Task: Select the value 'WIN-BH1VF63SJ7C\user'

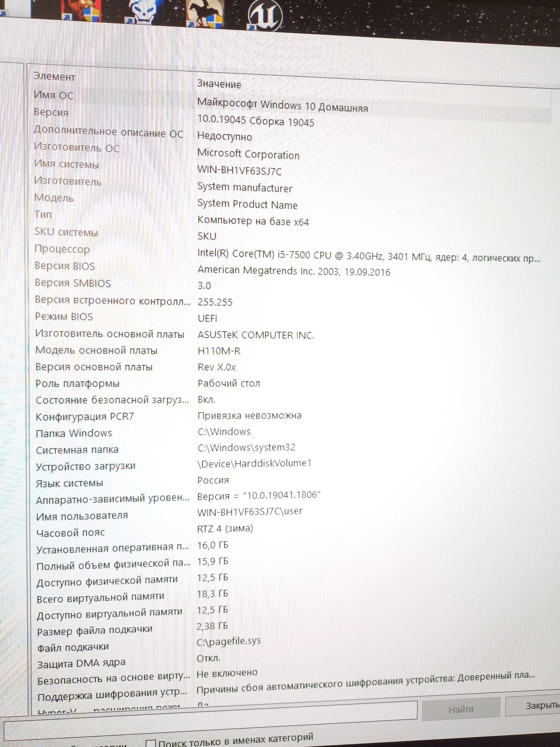Action: click(x=250, y=511)
